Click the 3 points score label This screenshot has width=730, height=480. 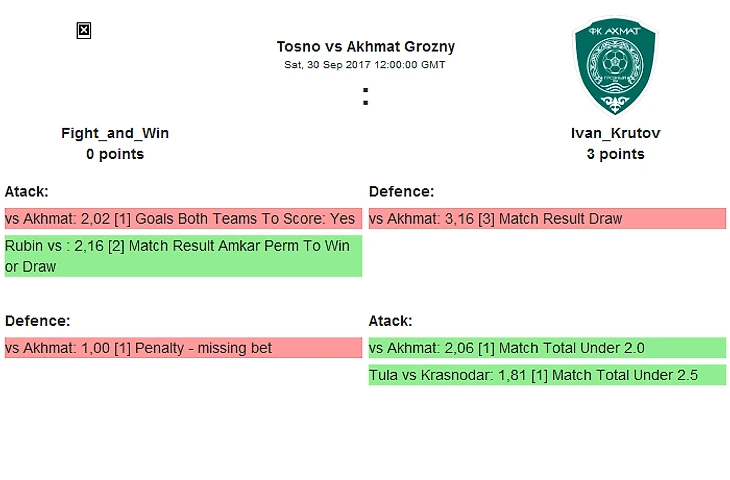coord(615,154)
